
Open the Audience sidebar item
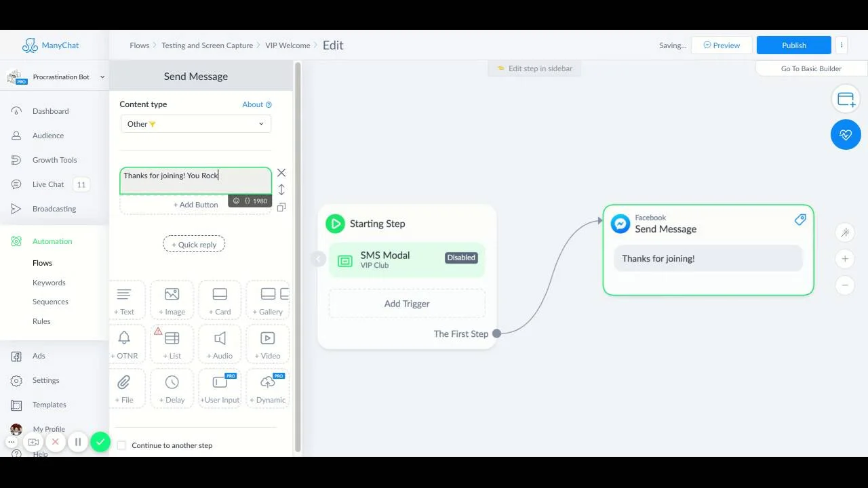coord(48,136)
